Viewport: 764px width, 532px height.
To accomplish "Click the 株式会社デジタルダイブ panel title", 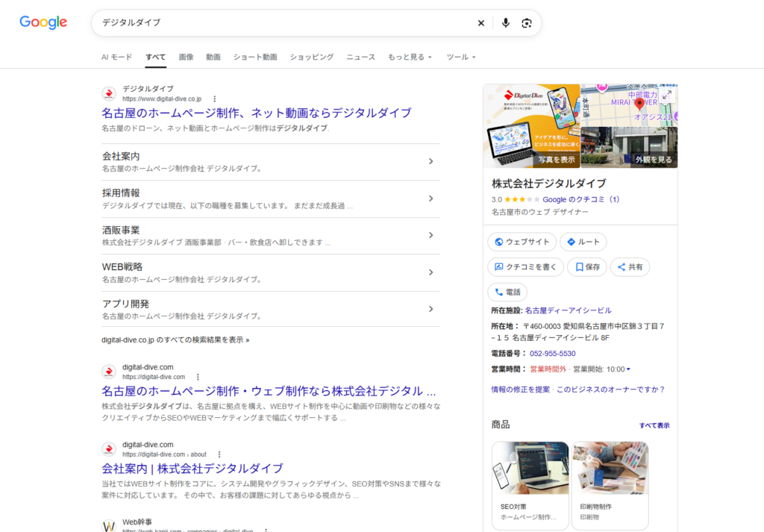I will pyautogui.click(x=549, y=184).
